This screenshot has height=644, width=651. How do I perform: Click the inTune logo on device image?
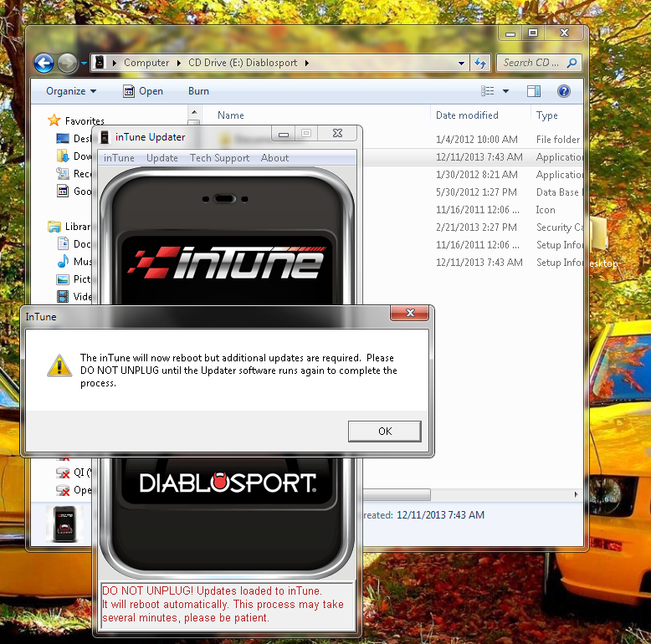click(x=226, y=263)
